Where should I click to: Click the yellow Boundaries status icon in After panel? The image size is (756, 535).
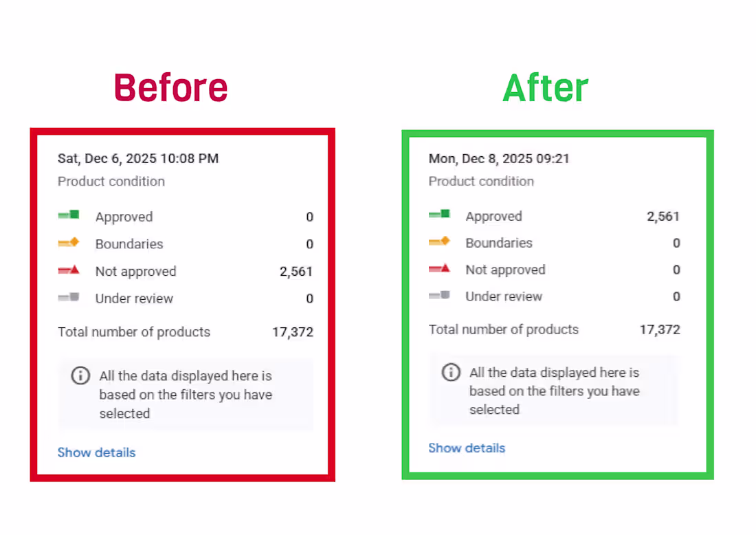(x=439, y=241)
